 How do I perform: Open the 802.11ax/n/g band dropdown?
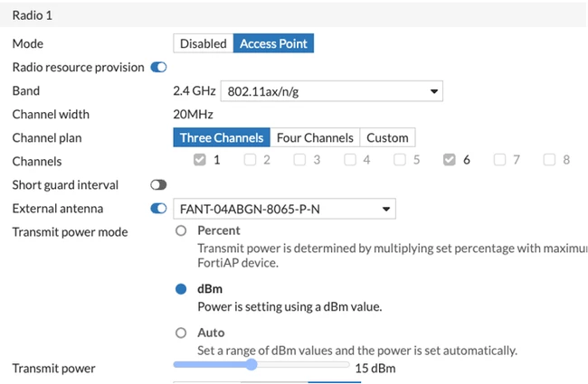click(331, 91)
